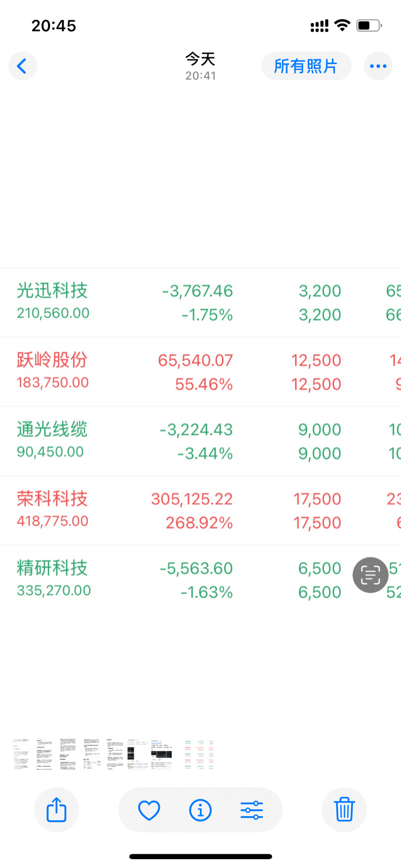Tap the 所有照片 button
The height and width of the screenshot is (868, 401).
(306, 66)
